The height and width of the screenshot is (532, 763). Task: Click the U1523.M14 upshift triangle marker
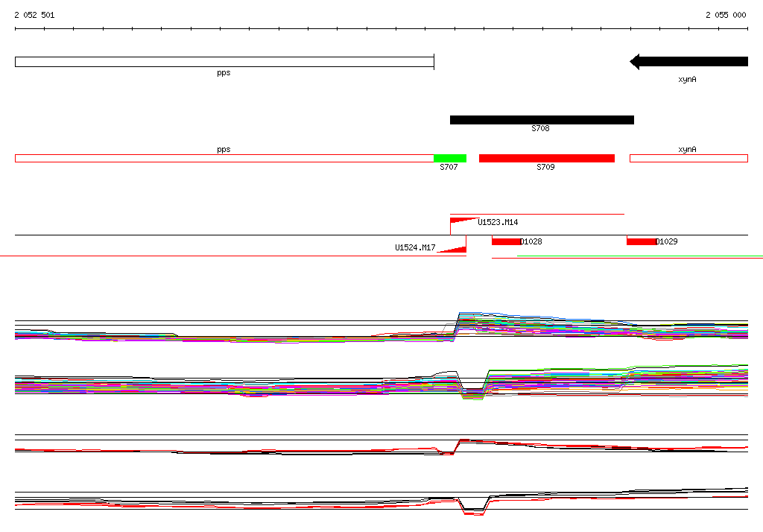pyautogui.click(x=463, y=221)
